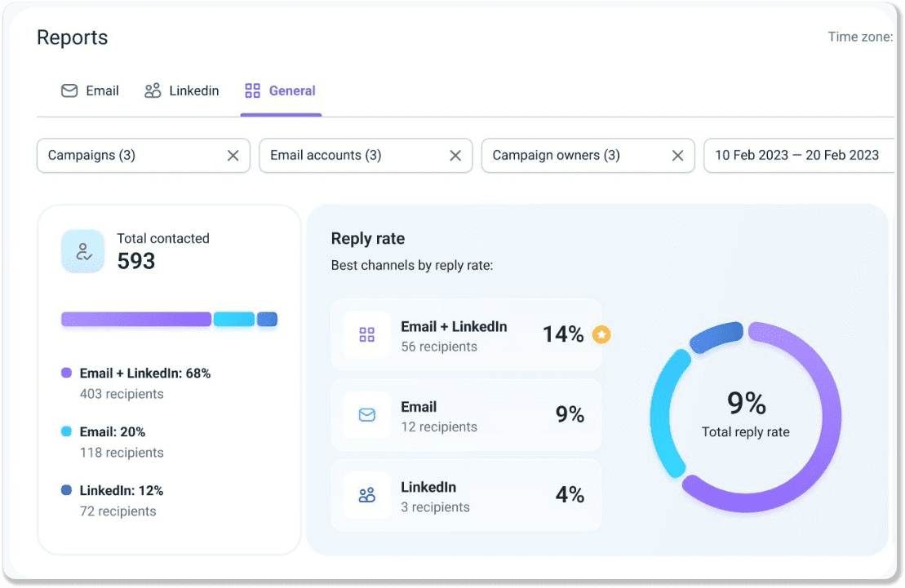Viewport: 905px width, 588px height.
Task: Select the General reports tab
Action: [281, 91]
